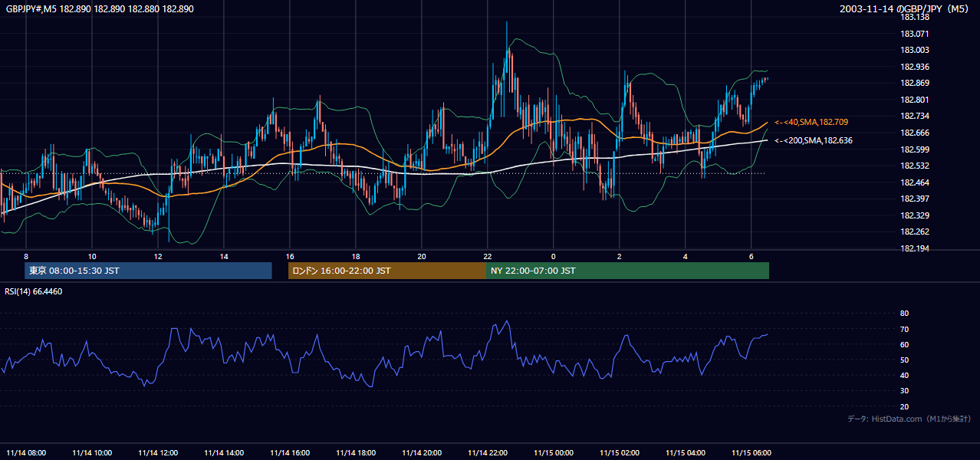Click price level 182.734 on the axis
This screenshot has height=460, width=980.
pos(914,116)
